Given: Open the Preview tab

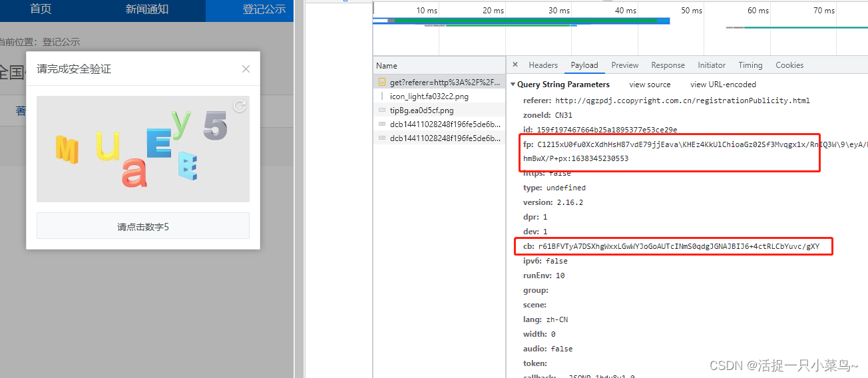Looking at the screenshot, I should point(624,65).
